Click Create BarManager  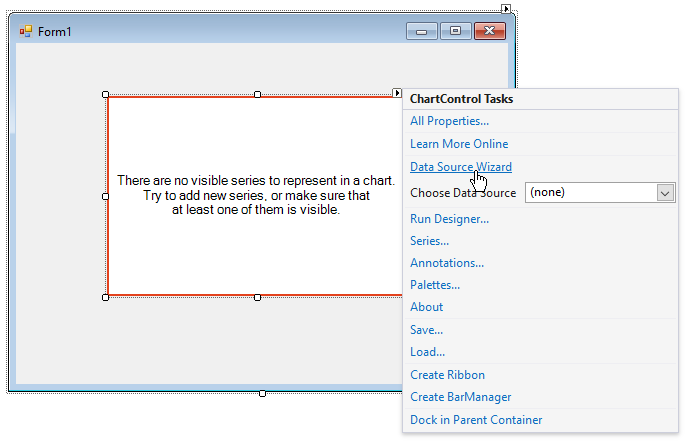pyautogui.click(x=460, y=397)
